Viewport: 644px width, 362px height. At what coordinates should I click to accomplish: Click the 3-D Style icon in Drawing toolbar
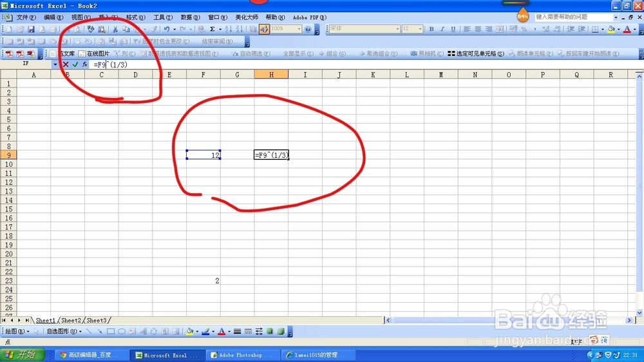[281, 331]
